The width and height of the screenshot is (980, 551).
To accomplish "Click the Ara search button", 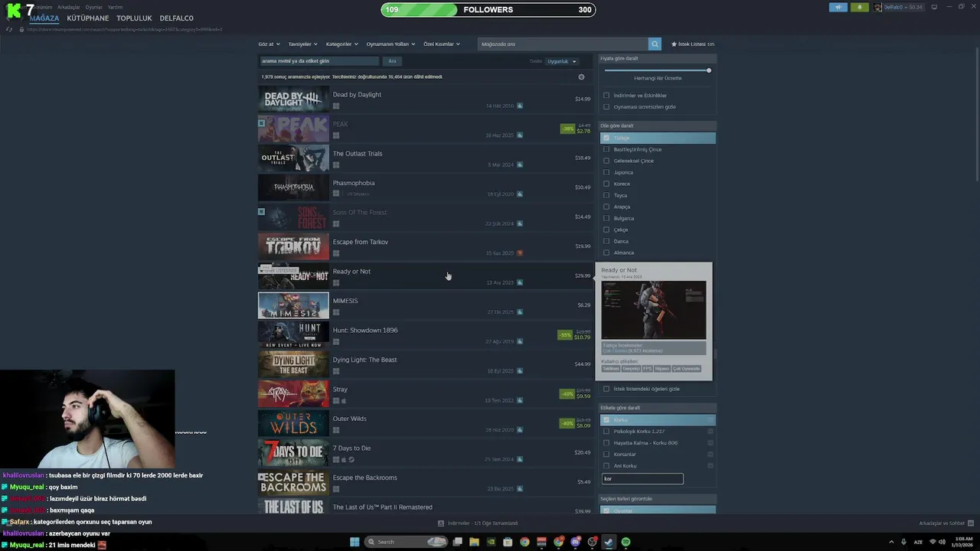I will coord(392,61).
